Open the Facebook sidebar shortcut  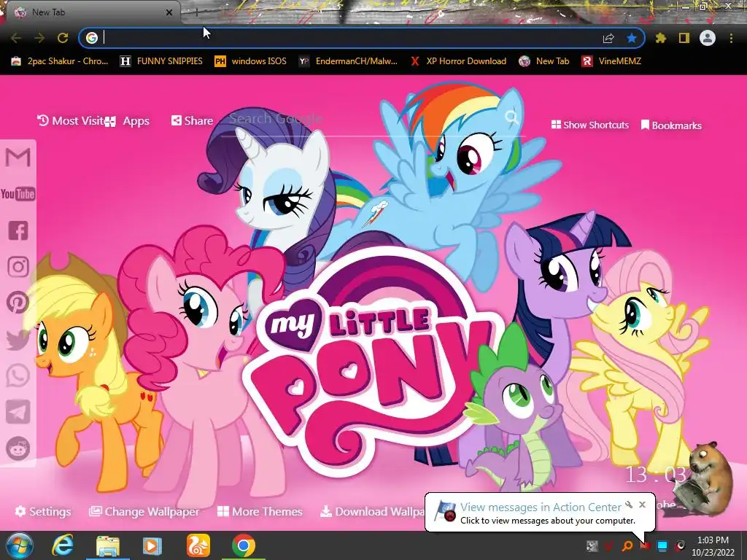18,230
